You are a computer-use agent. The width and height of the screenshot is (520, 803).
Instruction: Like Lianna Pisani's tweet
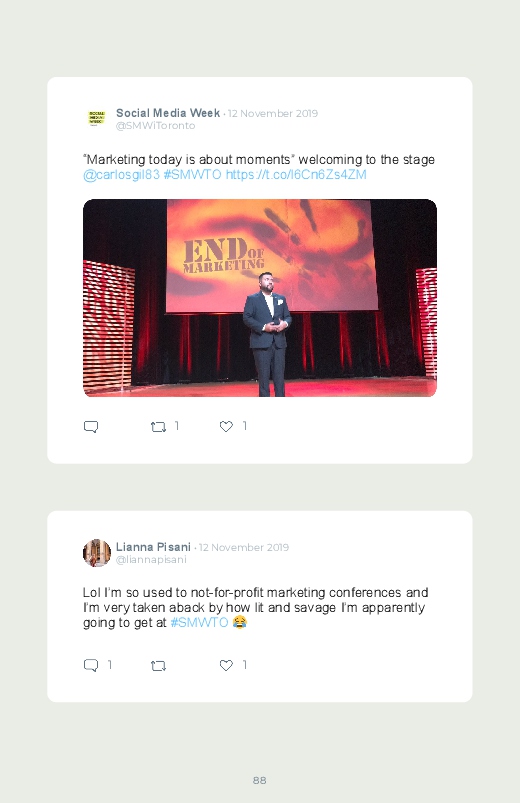click(226, 665)
